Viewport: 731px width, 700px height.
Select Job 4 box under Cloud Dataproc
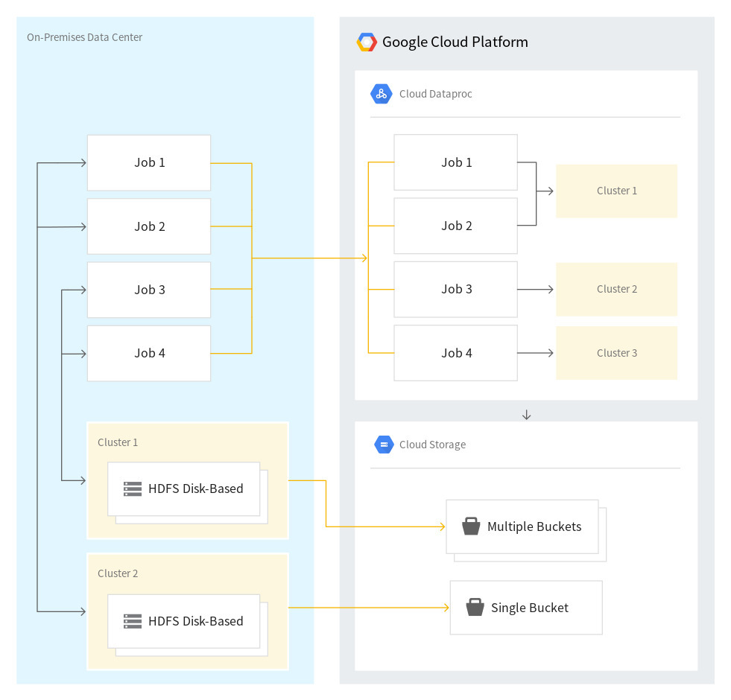456,353
